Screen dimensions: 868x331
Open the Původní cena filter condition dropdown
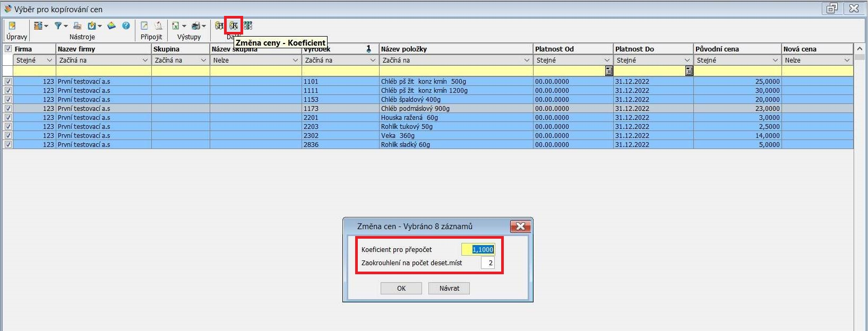click(775, 60)
